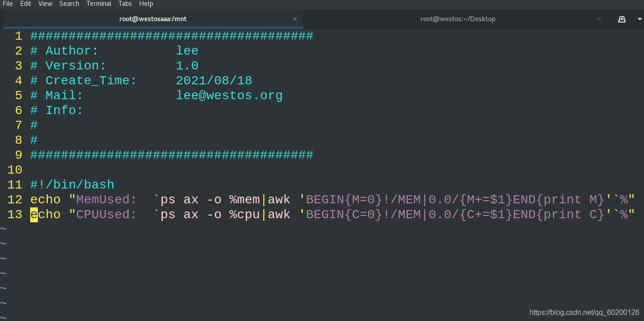Viewport: 644px width, 321px height.
Task: Open the Terminal menu
Action: (99, 4)
